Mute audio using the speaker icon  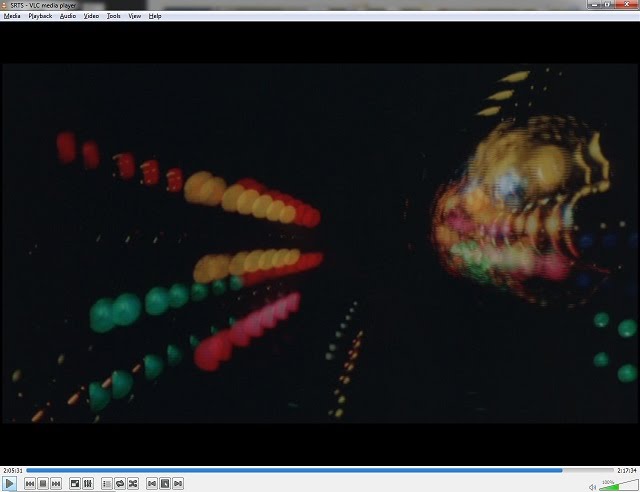click(592, 487)
